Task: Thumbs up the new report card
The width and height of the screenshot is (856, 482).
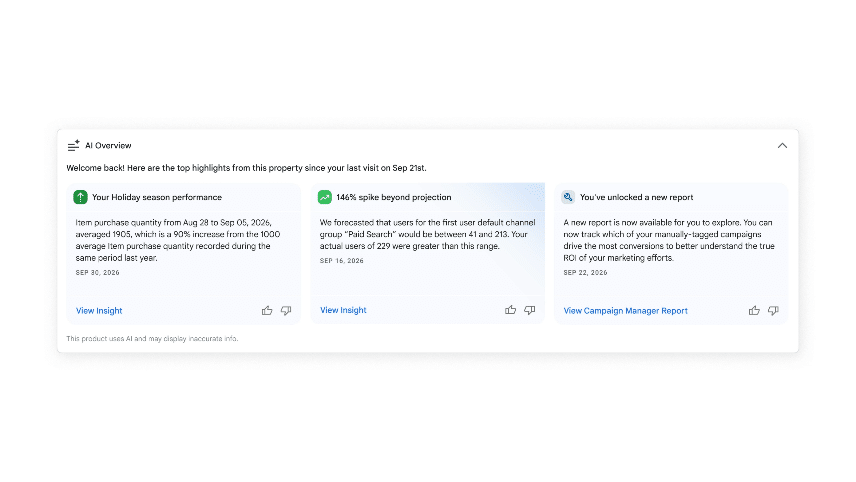Action: [754, 311]
